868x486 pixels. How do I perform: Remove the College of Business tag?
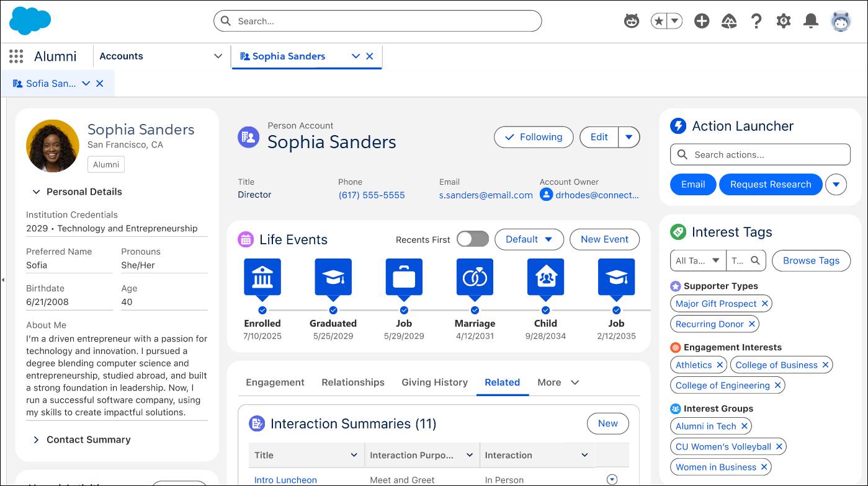826,365
